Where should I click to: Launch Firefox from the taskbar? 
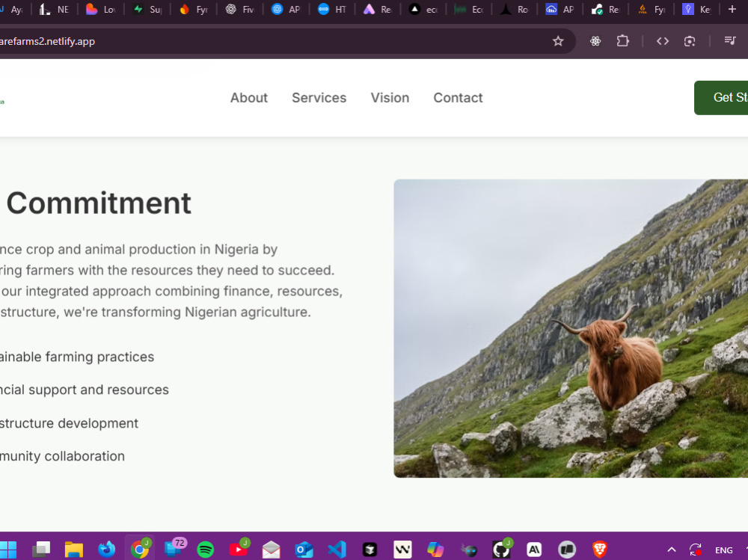(x=107, y=550)
